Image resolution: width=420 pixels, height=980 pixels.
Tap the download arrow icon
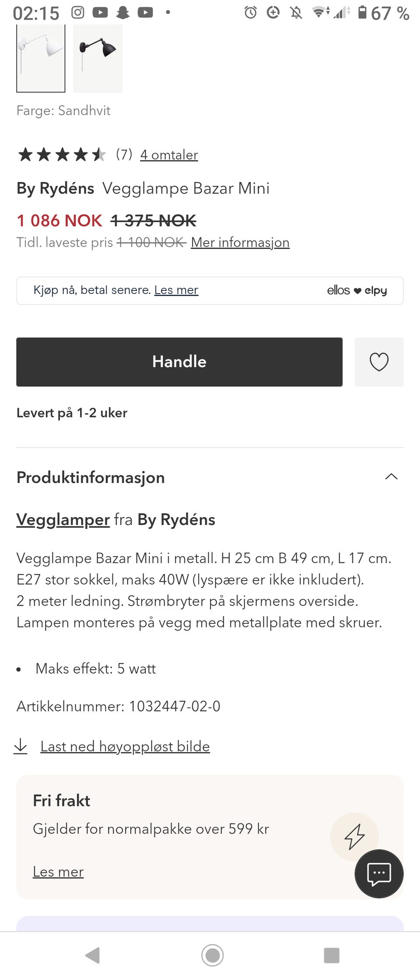[21, 746]
